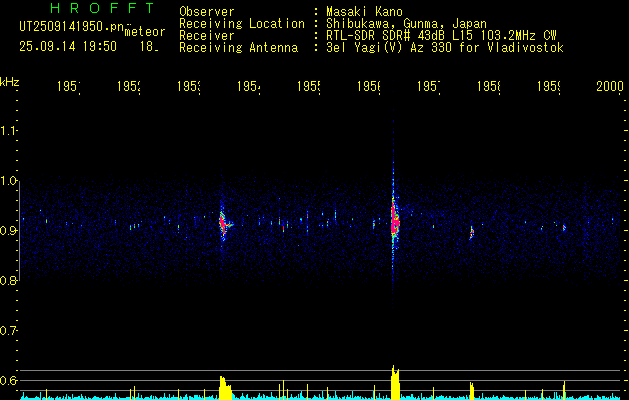
Task: Select the location Shibukawa, Gunma, Japan
Action: pos(406,24)
